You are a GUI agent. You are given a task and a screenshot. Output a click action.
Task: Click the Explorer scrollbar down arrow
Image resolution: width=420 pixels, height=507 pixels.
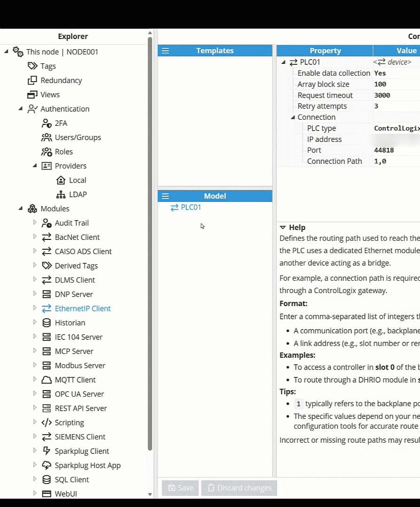(x=150, y=494)
